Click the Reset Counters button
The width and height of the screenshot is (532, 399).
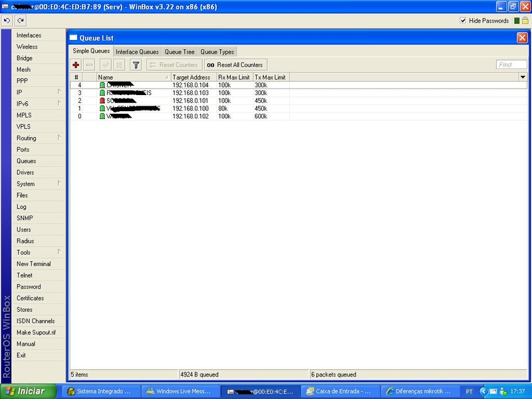174,65
